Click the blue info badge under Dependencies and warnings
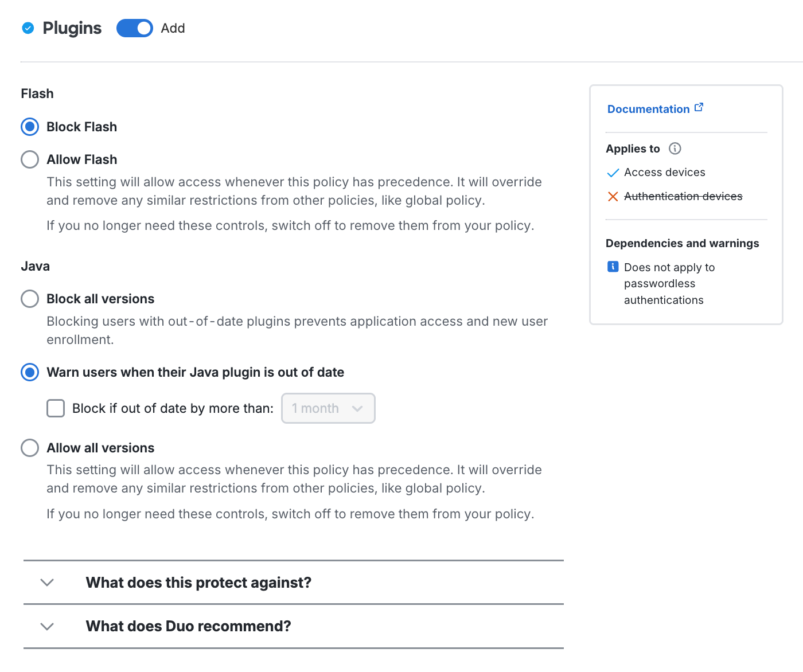803x672 pixels. click(x=613, y=267)
